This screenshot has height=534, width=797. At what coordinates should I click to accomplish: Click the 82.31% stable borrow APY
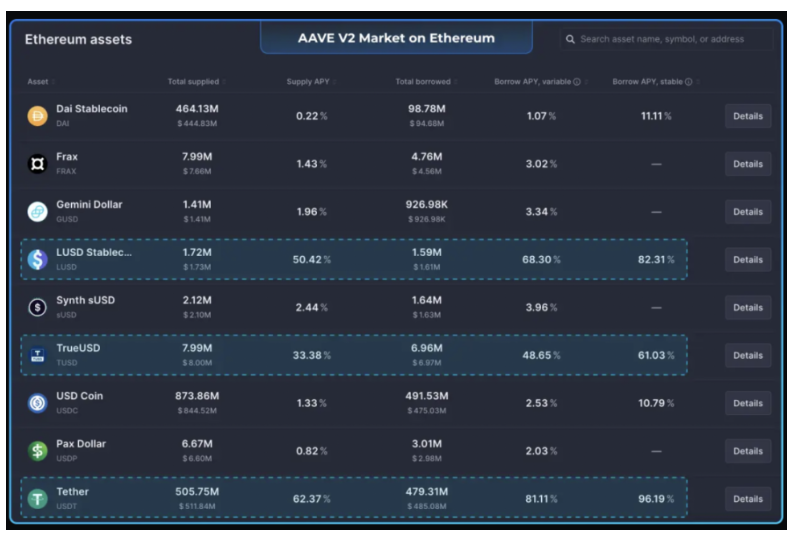tap(656, 260)
